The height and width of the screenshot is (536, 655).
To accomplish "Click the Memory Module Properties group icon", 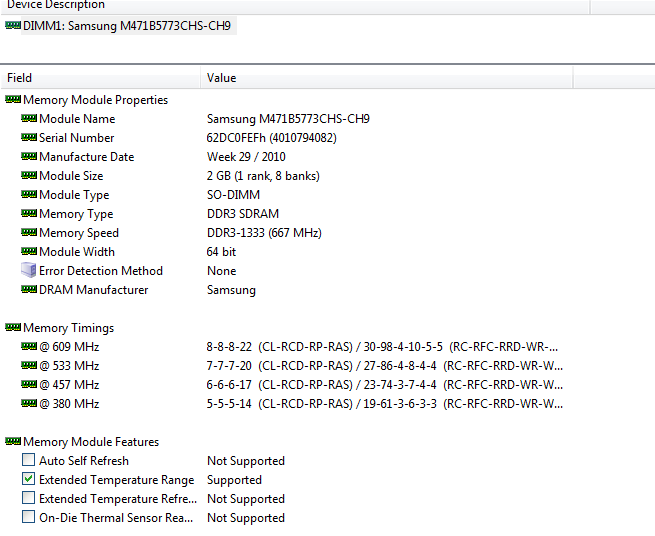I will pyautogui.click(x=13, y=99).
